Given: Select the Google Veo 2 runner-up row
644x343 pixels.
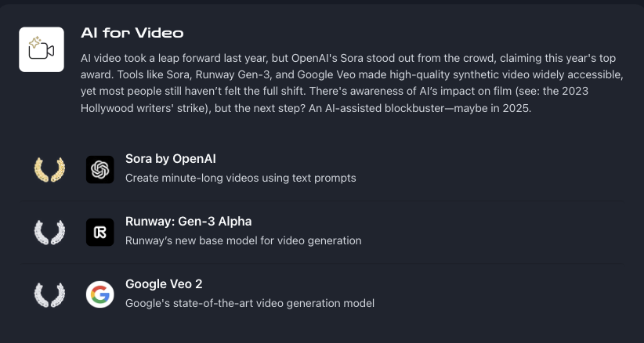Looking at the screenshot, I should 323,294.
